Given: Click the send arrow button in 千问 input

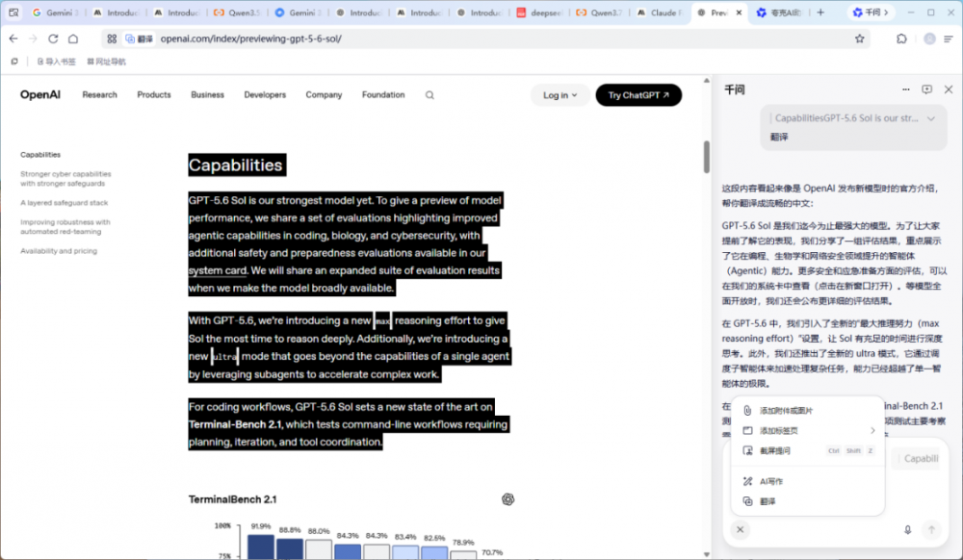Looking at the screenshot, I should (931, 530).
